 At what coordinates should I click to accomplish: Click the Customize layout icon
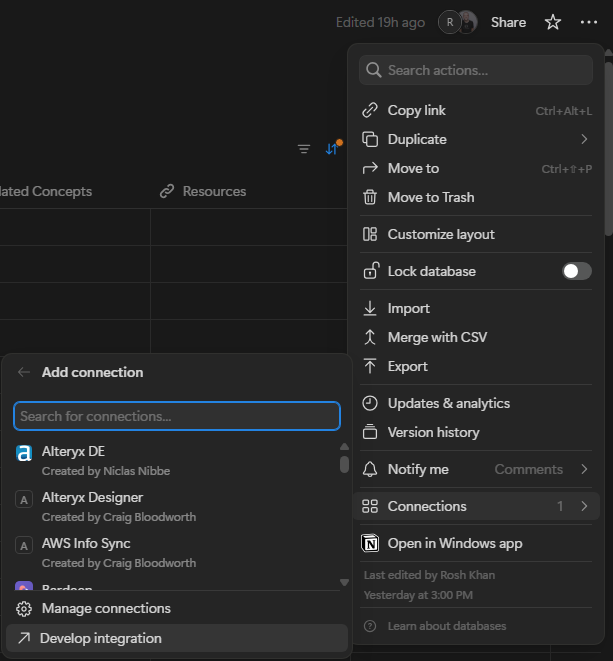click(370, 234)
